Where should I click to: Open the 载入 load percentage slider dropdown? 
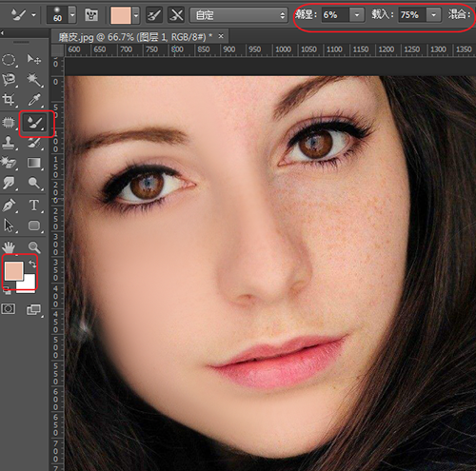click(x=434, y=15)
